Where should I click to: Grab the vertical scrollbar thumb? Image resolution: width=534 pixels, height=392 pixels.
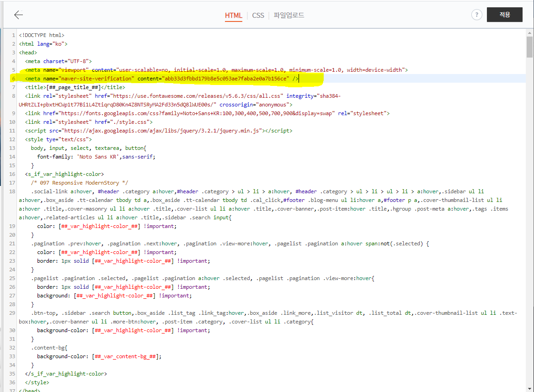(529, 47)
